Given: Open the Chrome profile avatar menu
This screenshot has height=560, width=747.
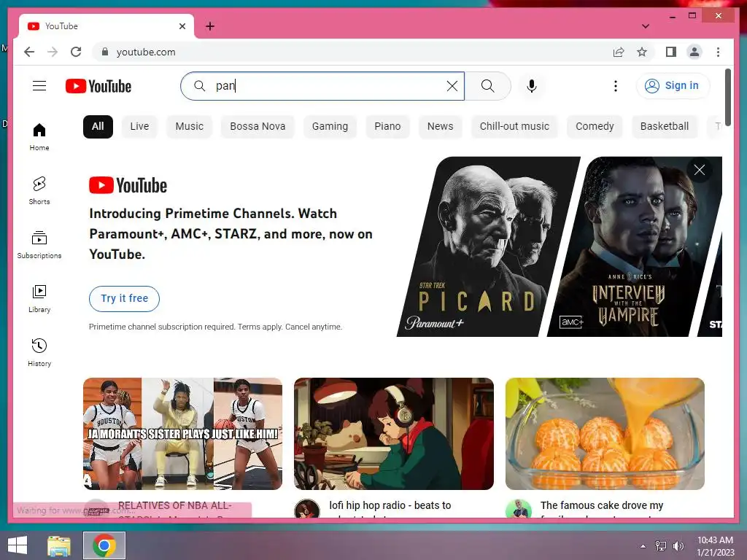Looking at the screenshot, I should [x=694, y=52].
